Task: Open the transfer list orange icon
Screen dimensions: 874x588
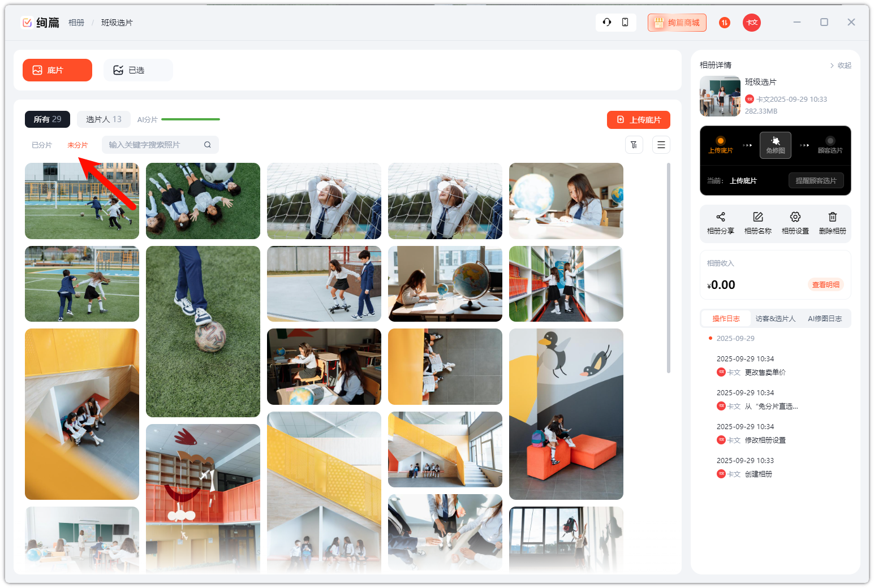Action: (725, 23)
